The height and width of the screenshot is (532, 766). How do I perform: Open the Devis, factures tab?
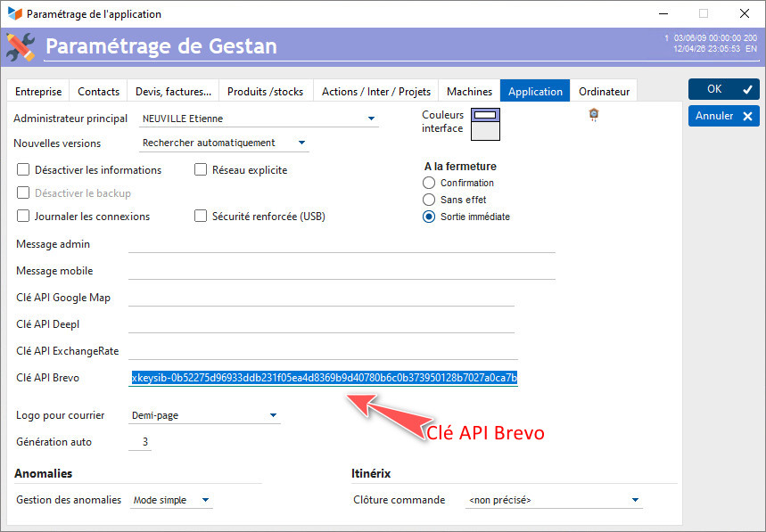(x=173, y=92)
